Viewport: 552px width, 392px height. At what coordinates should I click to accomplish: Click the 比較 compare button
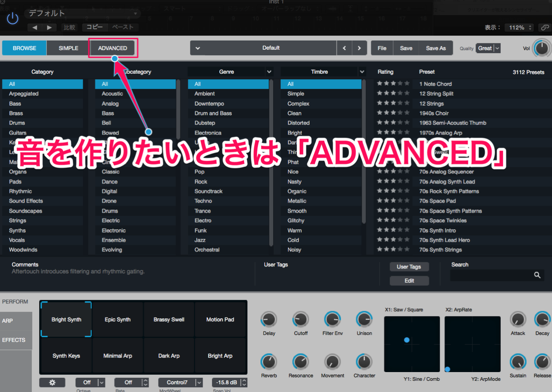69,28
